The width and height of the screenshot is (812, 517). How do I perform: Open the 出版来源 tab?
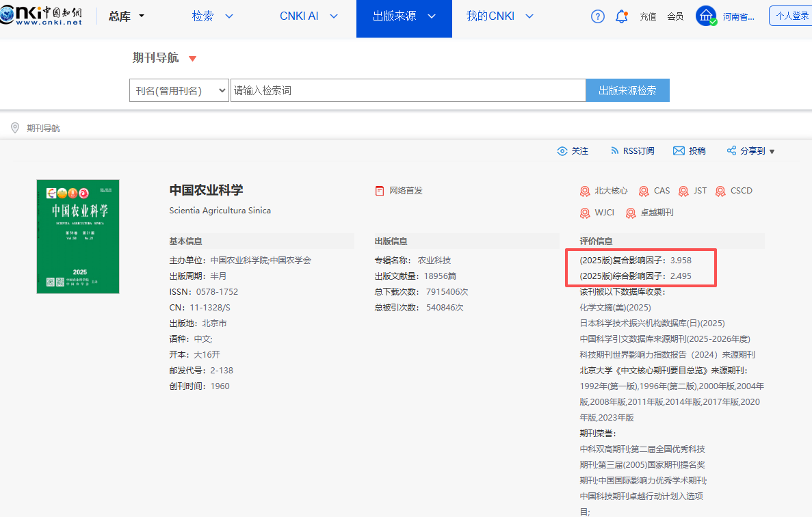click(404, 16)
